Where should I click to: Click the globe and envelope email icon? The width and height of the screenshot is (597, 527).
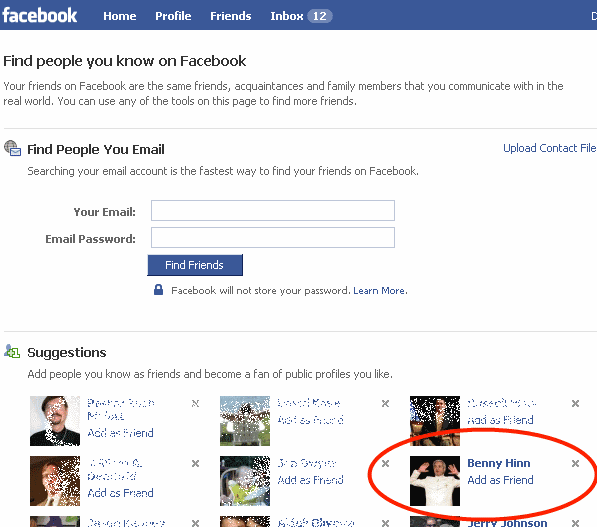coord(13,148)
